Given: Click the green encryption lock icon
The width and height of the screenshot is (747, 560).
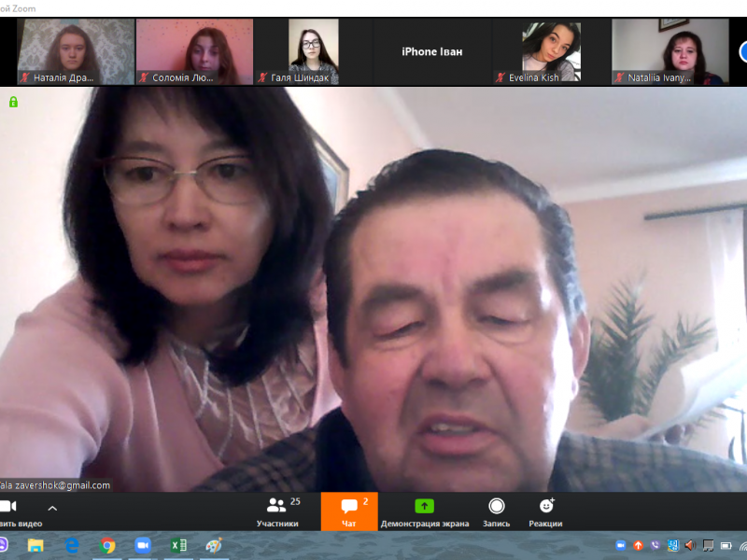Looking at the screenshot, I should coord(13,102).
